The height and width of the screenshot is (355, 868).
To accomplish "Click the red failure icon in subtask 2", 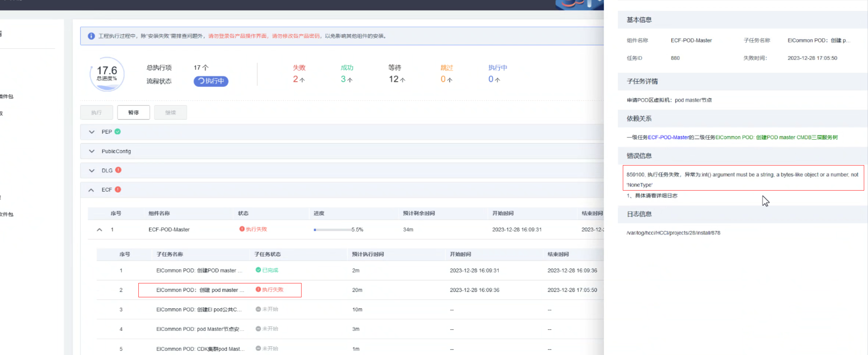I will [258, 289].
